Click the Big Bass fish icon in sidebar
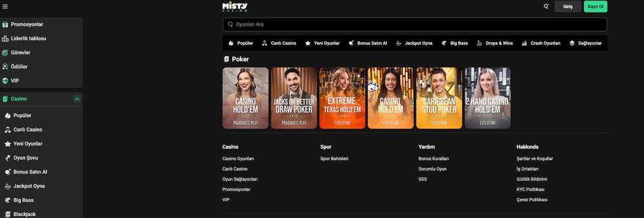Screen dimensions: 644x218 tap(8, 200)
